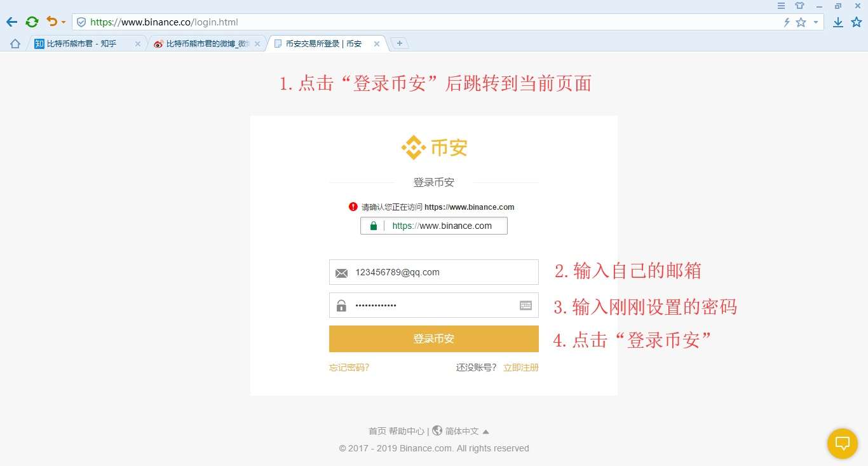Click the shield security icon in the address bar

tap(81, 22)
